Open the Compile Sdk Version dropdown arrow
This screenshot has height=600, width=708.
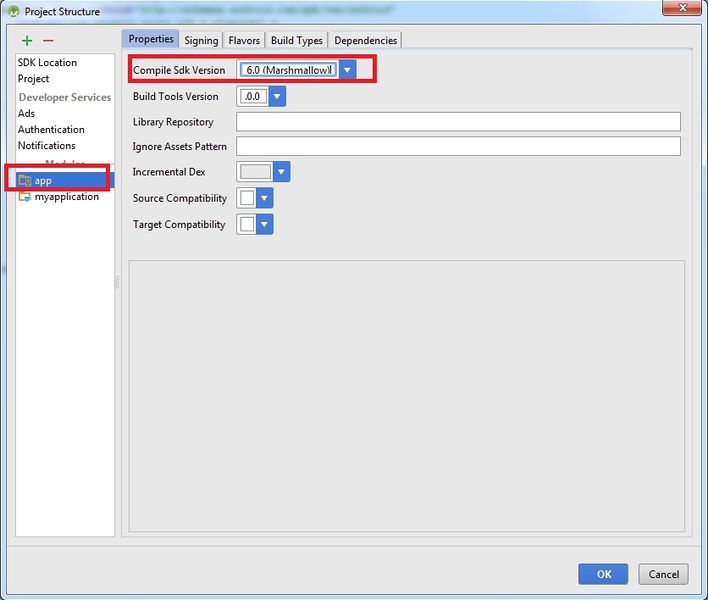point(347,70)
